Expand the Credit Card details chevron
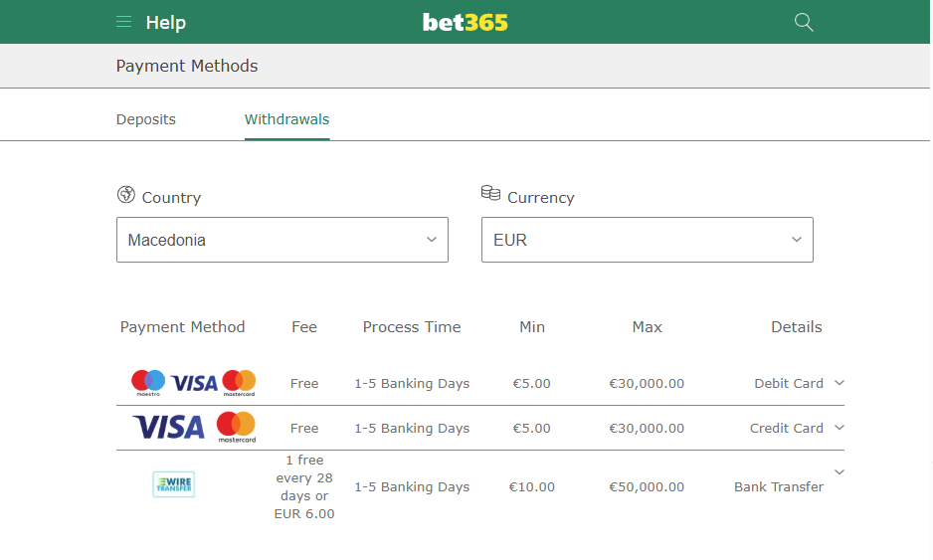Screen dimensions: 933x560 [x=840, y=428]
